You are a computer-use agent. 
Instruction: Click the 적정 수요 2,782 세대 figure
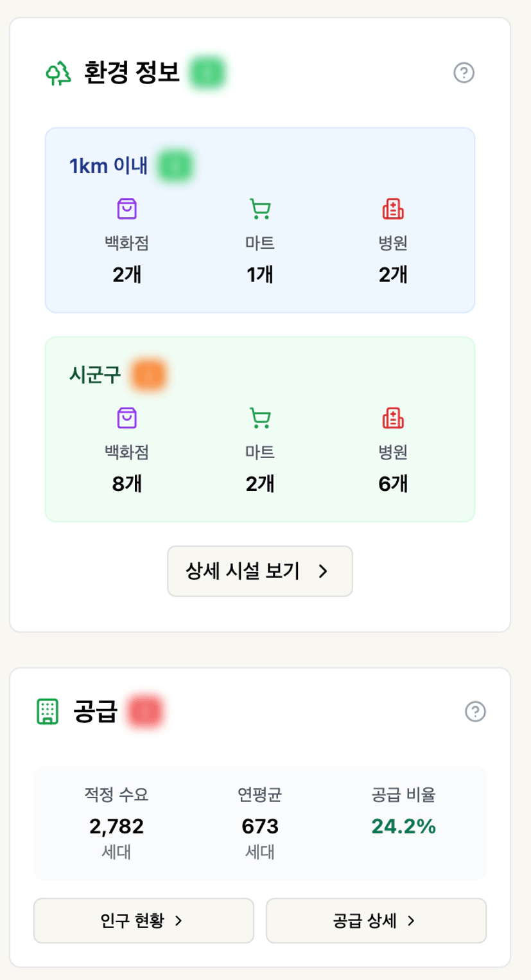(116, 826)
